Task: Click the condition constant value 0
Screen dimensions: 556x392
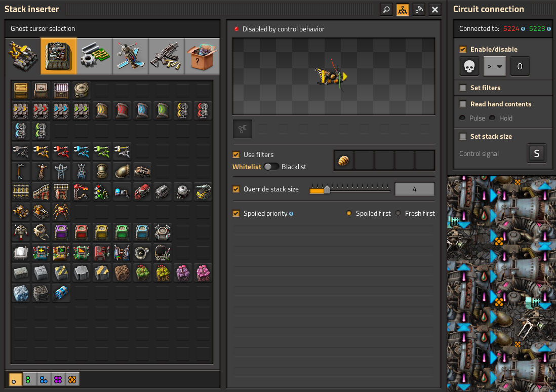Action: [520, 66]
